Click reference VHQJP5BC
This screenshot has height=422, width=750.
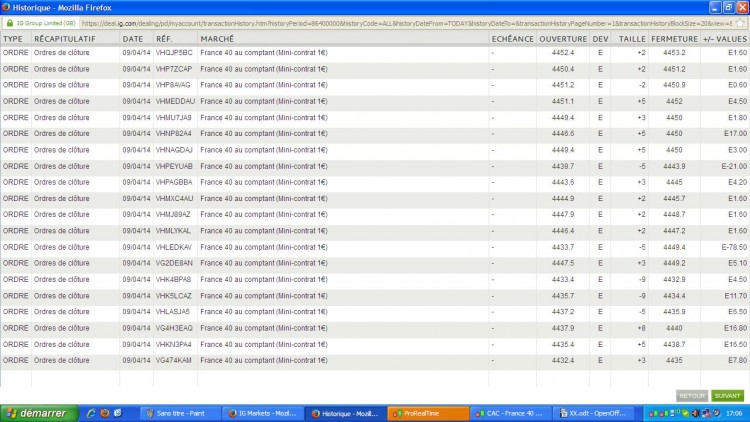point(174,53)
